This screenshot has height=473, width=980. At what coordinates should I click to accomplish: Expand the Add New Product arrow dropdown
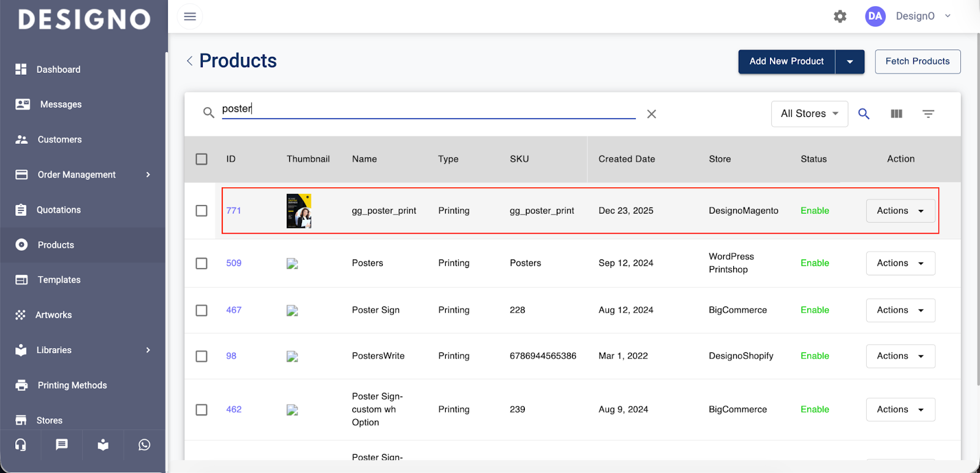point(850,62)
